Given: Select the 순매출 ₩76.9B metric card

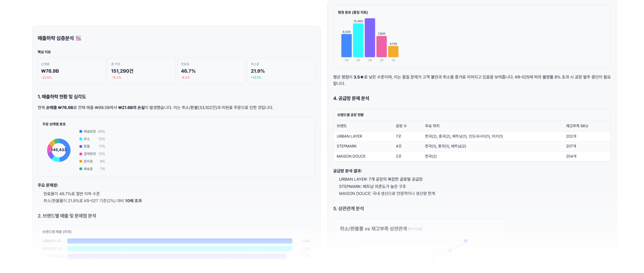Looking at the screenshot, I should 72,71.
